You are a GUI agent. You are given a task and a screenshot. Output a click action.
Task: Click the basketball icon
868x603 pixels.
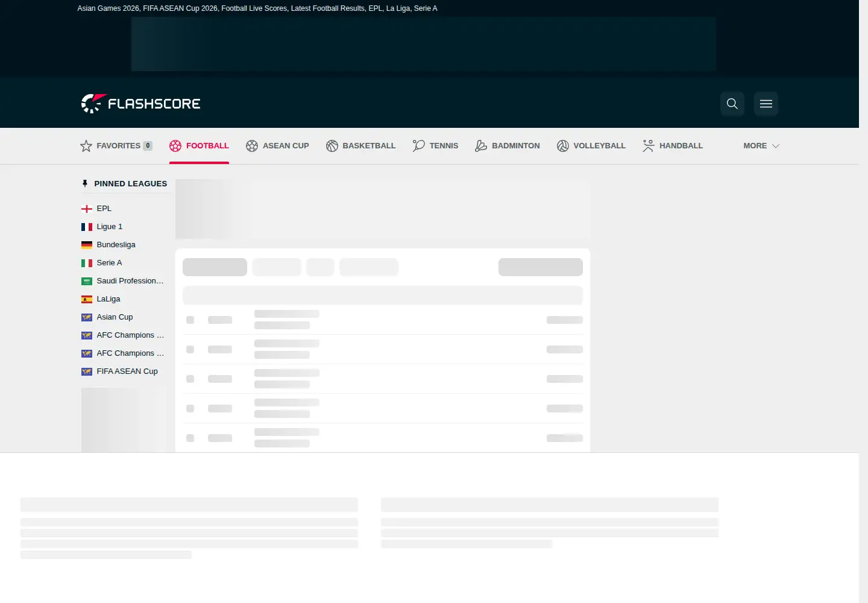(x=332, y=146)
